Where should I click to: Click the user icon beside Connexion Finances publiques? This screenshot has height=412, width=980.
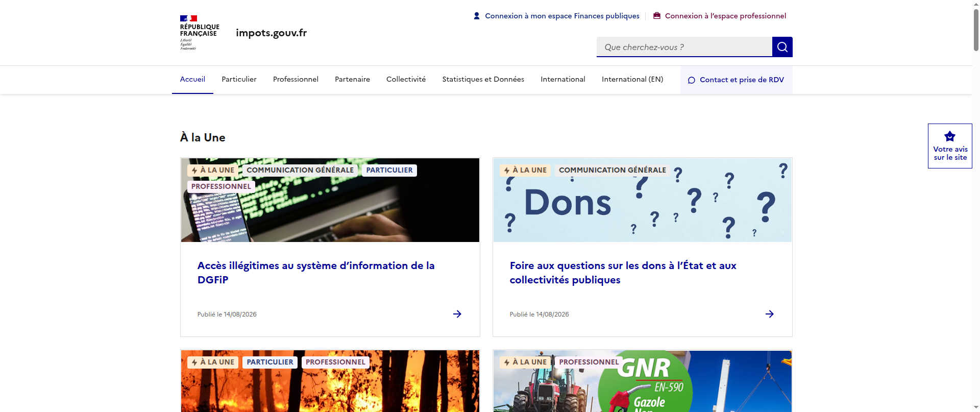pos(477,16)
